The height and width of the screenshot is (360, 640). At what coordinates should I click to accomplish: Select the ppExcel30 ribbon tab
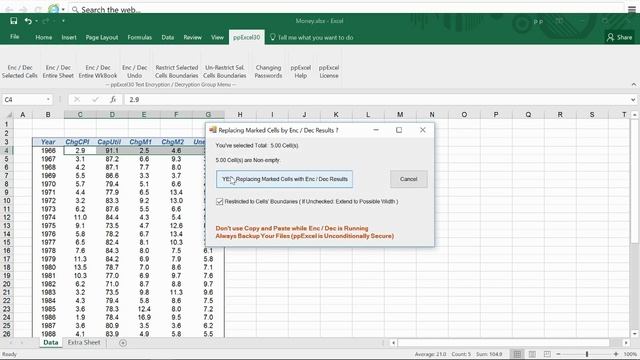coord(247,37)
